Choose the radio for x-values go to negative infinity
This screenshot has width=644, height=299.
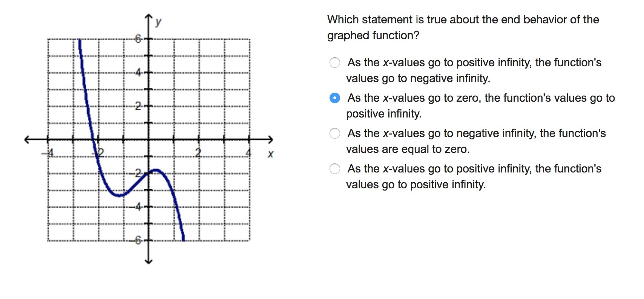click(335, 133)
